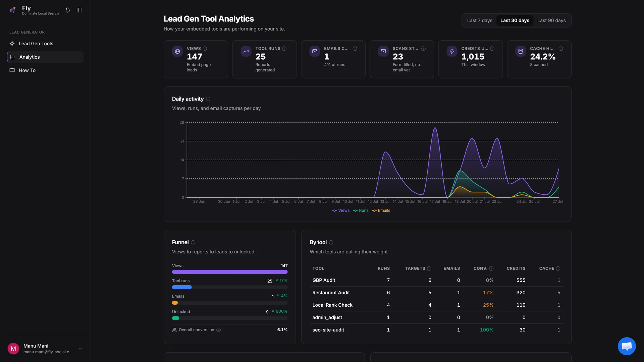Click the Views funnel progress bar

click(x=230, y=272)
